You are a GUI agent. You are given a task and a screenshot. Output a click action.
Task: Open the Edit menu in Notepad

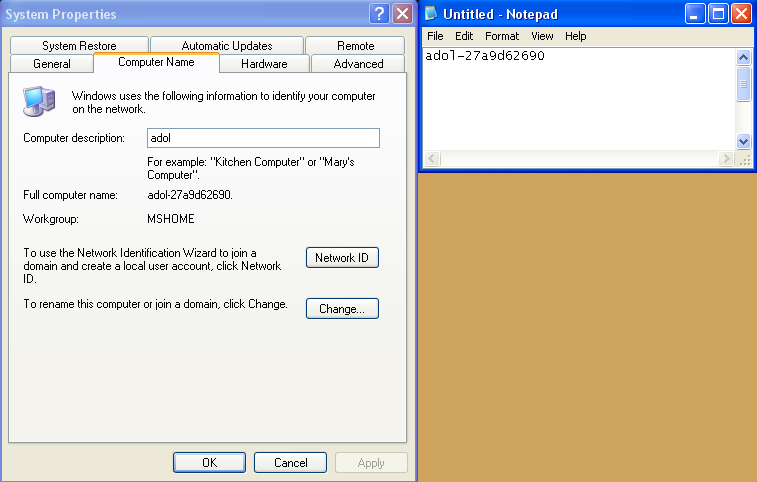point(464,36)
